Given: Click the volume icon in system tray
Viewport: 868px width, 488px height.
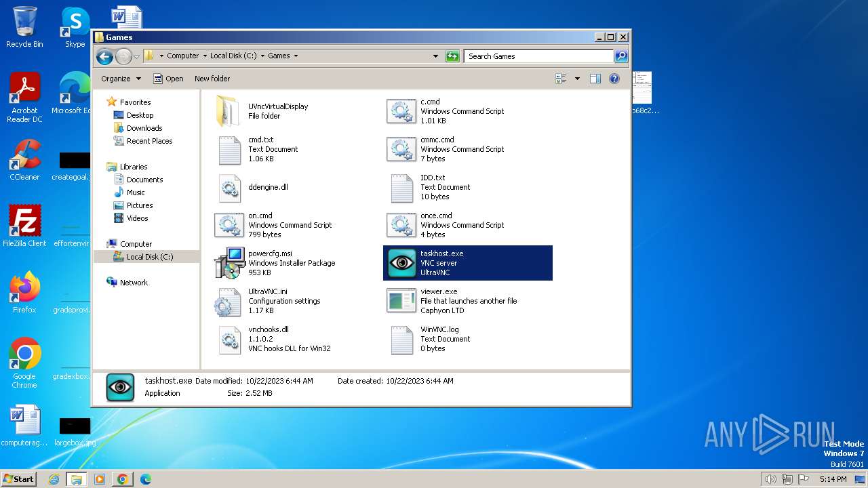Looking at the screenshot, I should point(770,479).
